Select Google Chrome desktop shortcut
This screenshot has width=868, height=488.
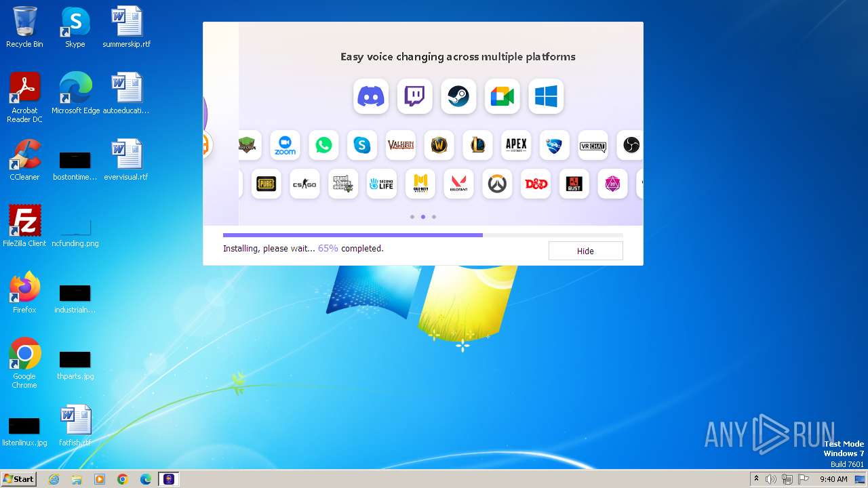24,363
